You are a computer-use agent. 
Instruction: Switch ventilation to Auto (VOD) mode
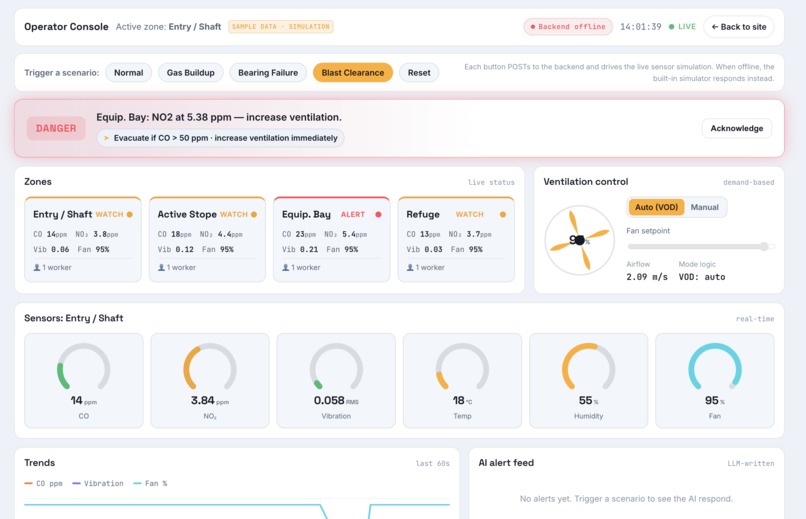coord(656,207)
